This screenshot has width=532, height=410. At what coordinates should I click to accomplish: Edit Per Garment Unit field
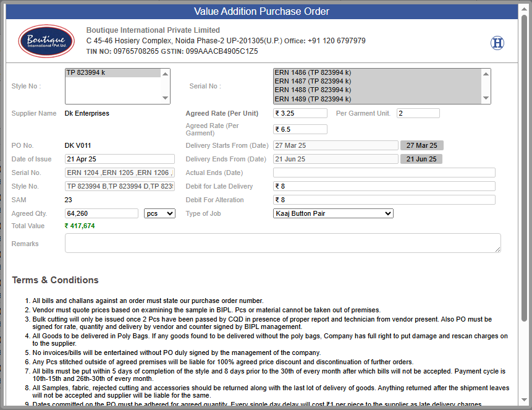(418, 113)
